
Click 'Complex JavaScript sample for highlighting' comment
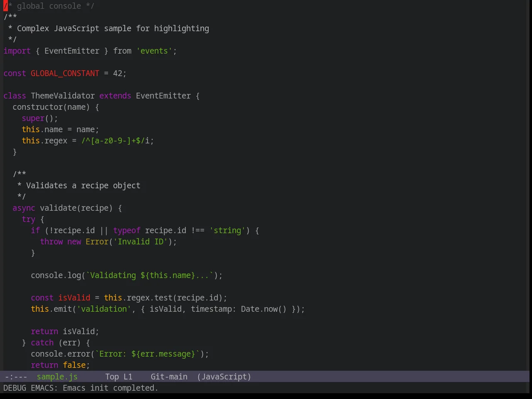coord(113,28)
